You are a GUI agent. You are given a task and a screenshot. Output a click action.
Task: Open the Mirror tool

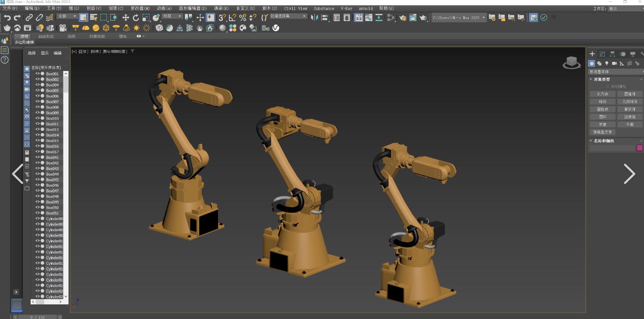tap(314, 18)
